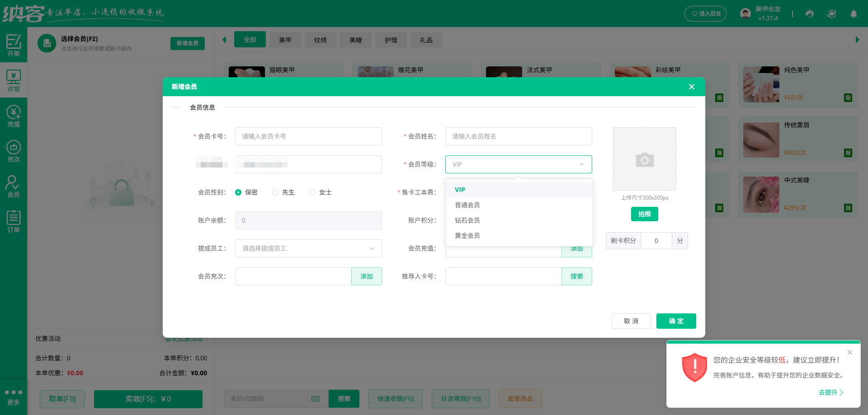
Task: Open the 开单 billing sidebar icon
Action: coord(14,45)
